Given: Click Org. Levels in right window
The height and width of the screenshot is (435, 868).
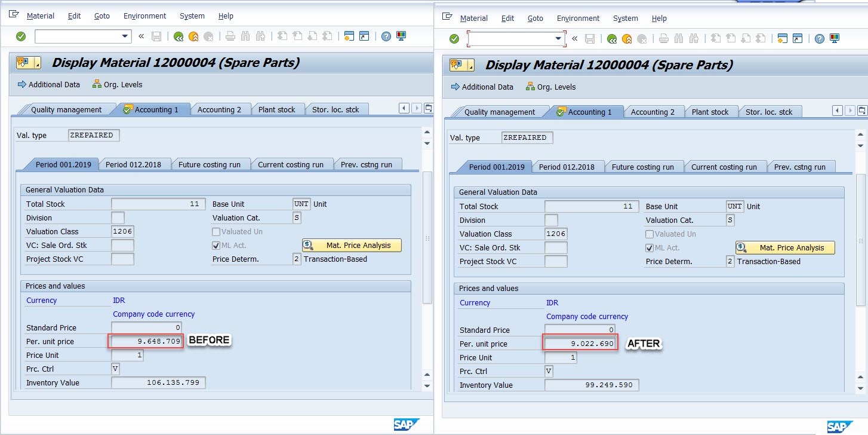Looking at the screenshot, I should (550, 87).
